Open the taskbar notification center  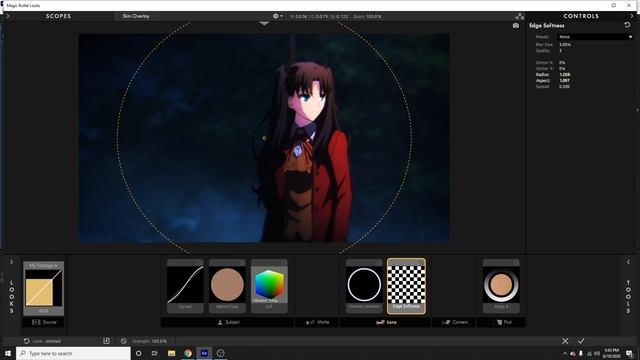629,353
